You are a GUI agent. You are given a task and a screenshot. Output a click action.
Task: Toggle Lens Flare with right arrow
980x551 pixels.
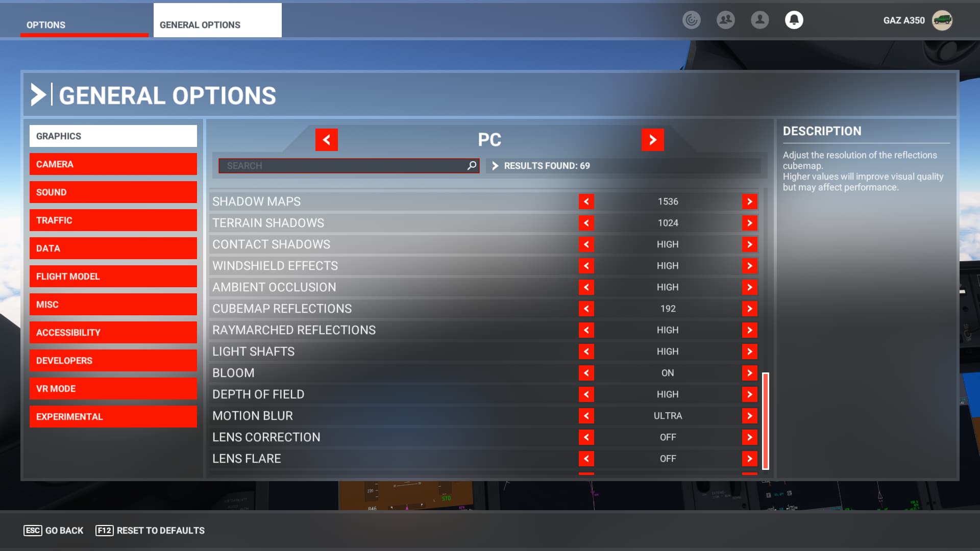pyautogui.click(x=749, y=459)
